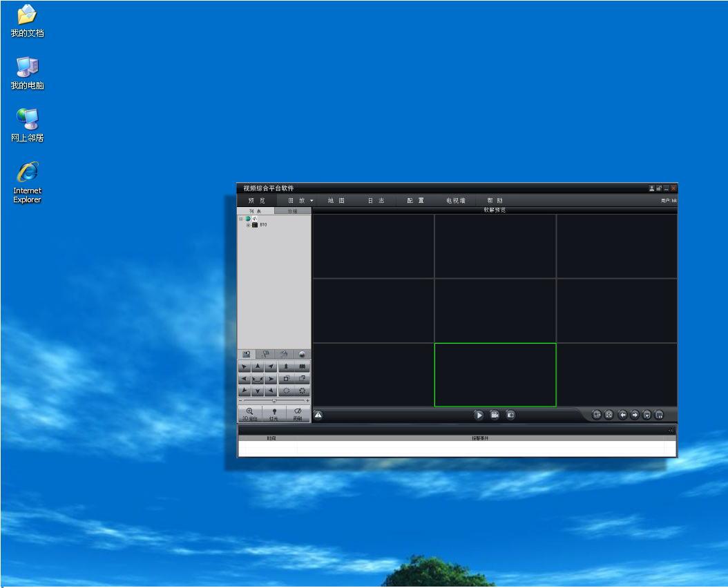Open the cruise path tab in PTZ panel

(x=283, y=354)
